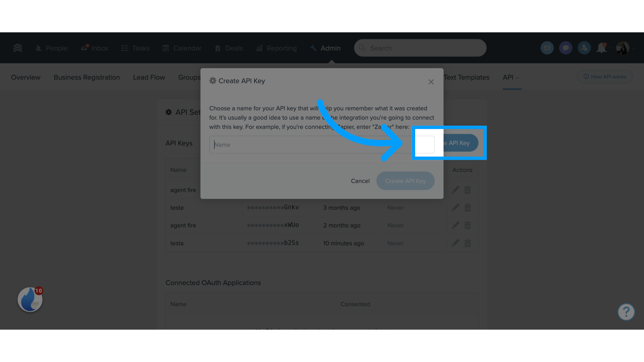Screen dimensions: 644x362
Task: Select the API tab
Action: point(508,77)
